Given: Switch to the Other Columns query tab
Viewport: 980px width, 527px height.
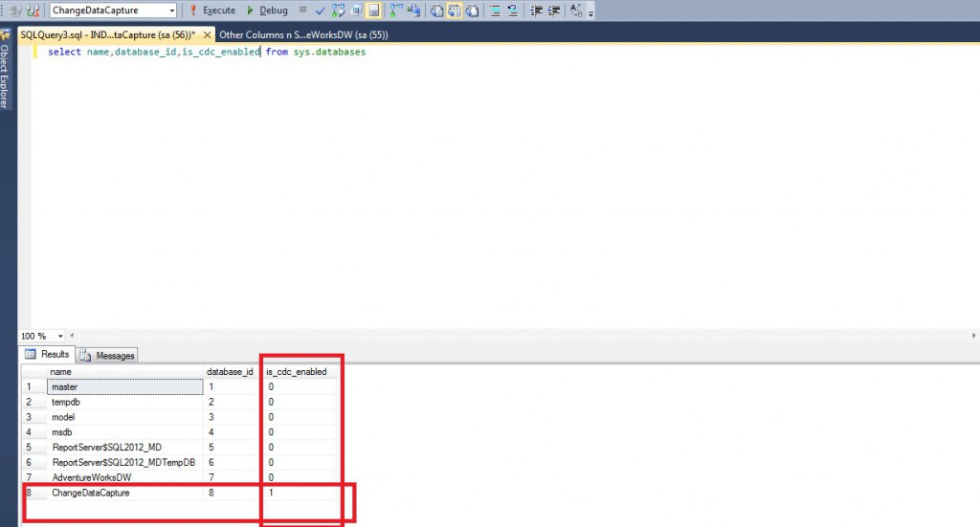Looking at the screenshot, I should click(302, 34).
